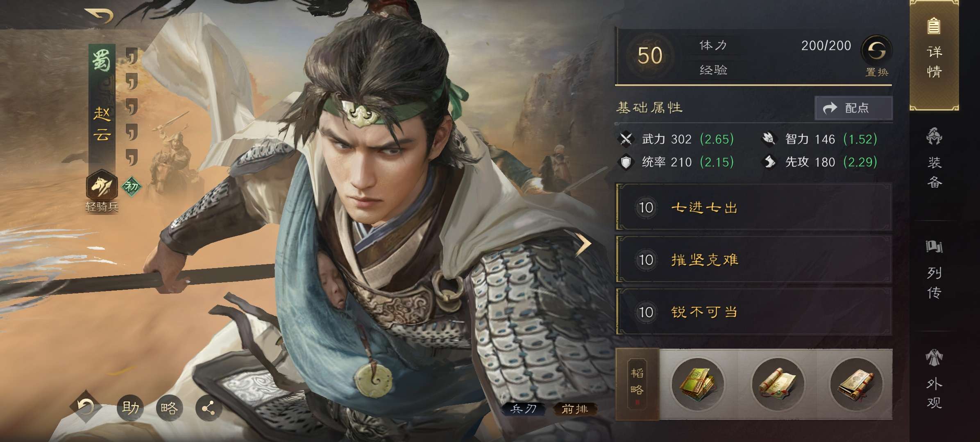Screen dimensions: 980x442
Task: Select the scroll strategy item
Action: point(777,384)
